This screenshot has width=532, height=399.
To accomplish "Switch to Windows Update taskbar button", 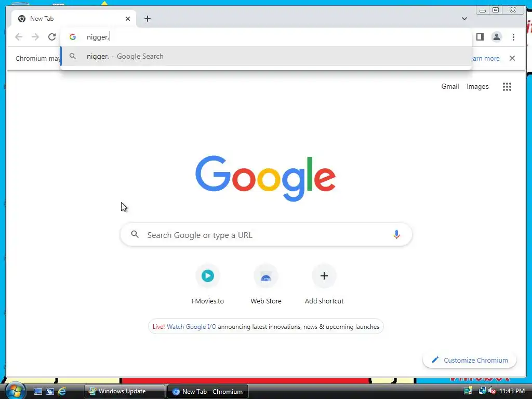I will (124, 391).
